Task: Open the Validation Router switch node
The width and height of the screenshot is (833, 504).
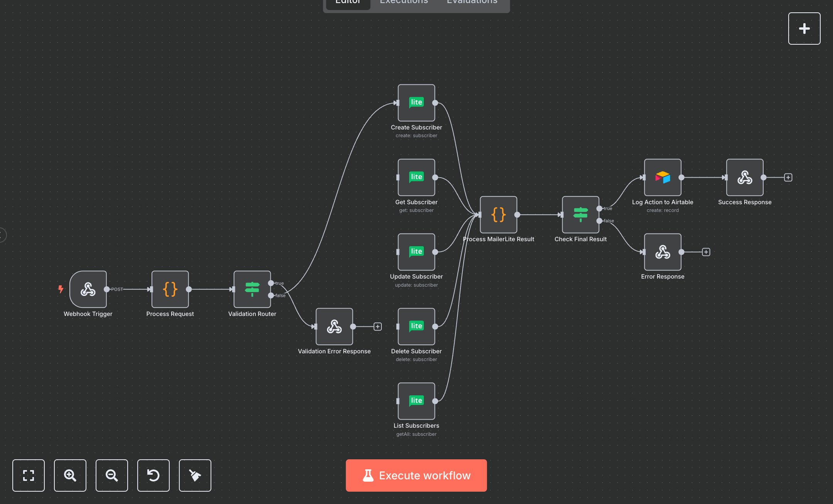Action: click(x=252, y=290)
